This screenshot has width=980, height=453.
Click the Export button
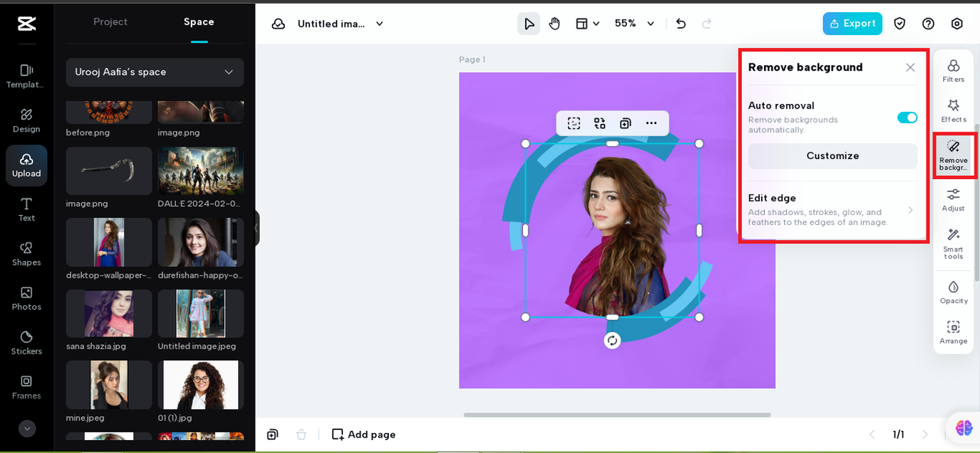[x=852, y=24]
